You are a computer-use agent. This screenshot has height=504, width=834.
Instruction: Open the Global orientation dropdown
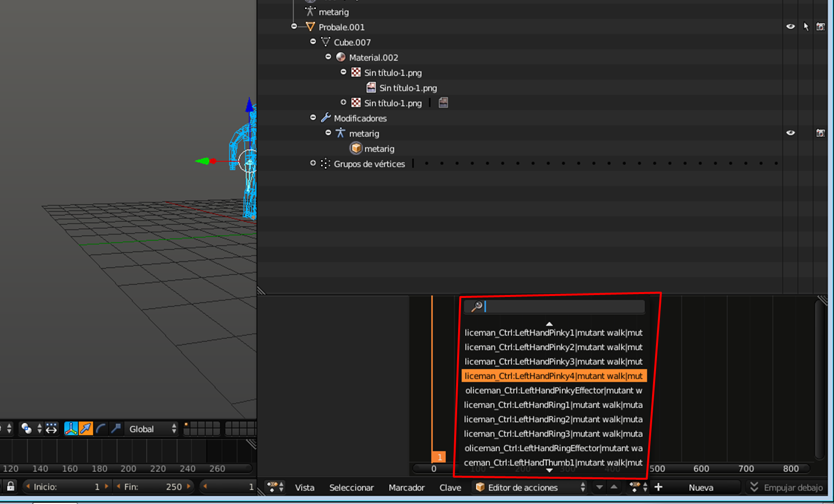pos(151,429)
